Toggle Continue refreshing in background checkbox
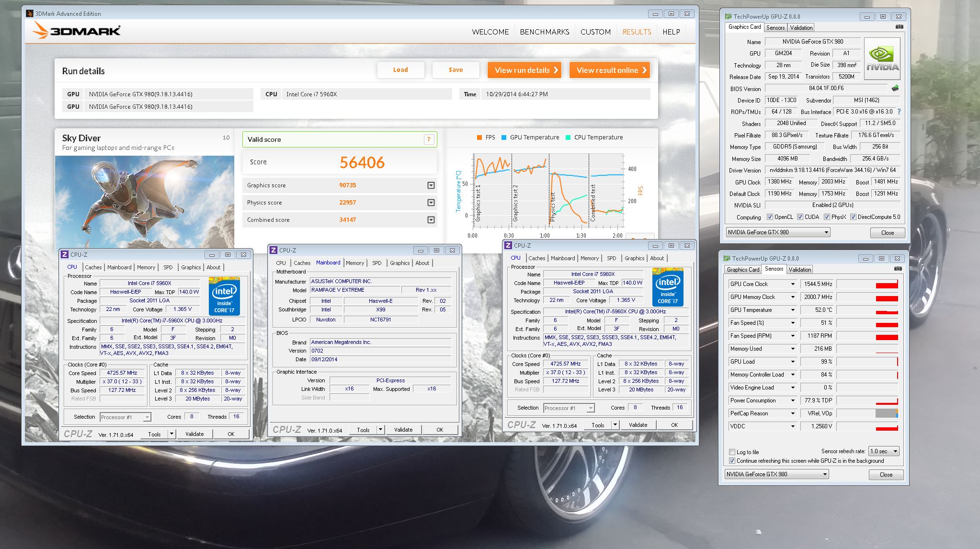 732,461
